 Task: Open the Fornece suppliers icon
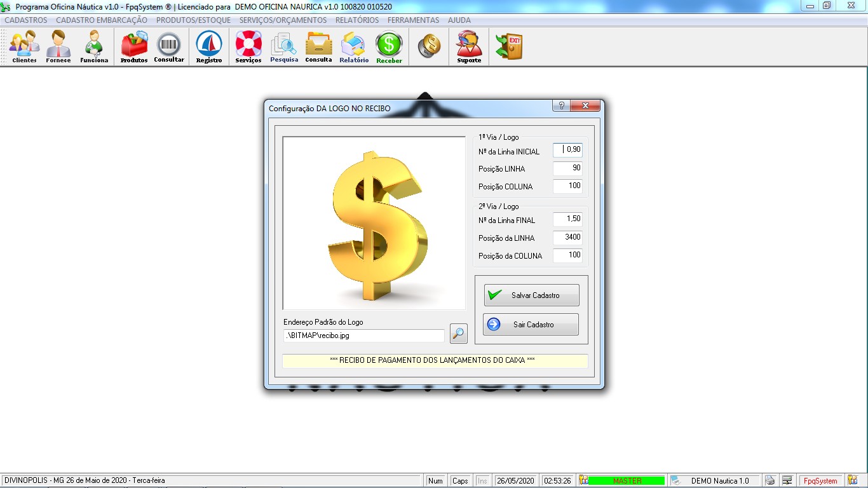point(58,47)
